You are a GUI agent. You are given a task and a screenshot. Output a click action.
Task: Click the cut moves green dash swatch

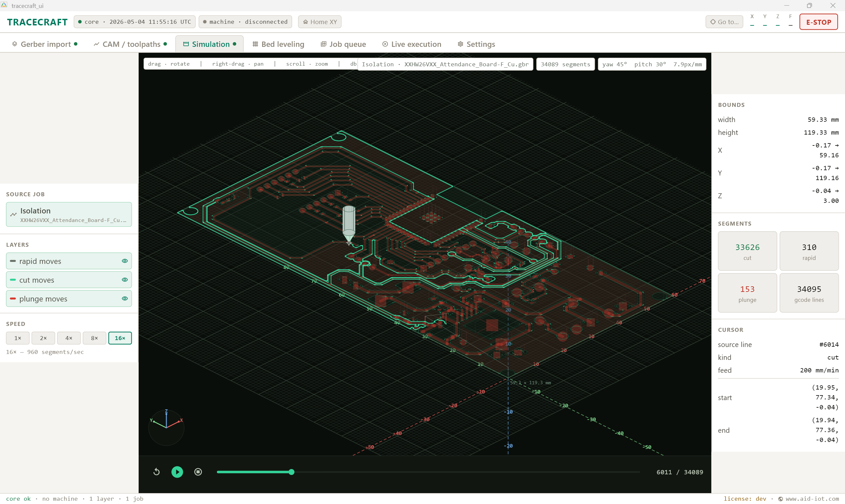point(13,279)
